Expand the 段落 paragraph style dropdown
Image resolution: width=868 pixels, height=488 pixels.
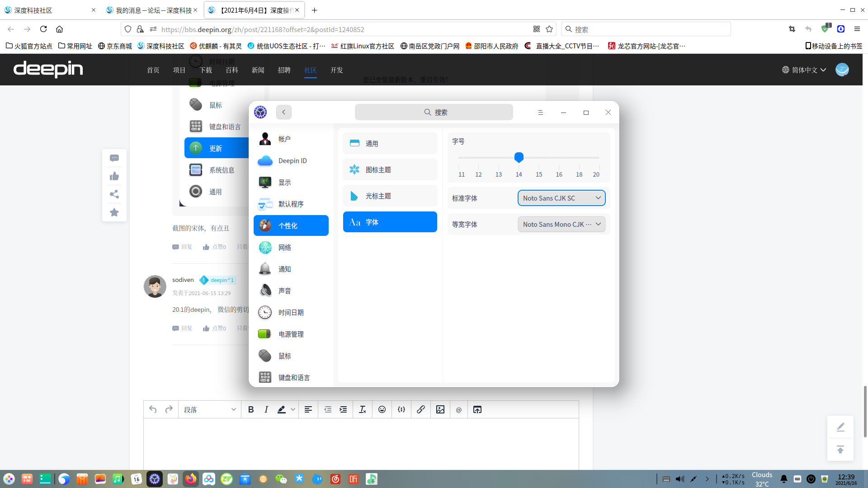210,409
